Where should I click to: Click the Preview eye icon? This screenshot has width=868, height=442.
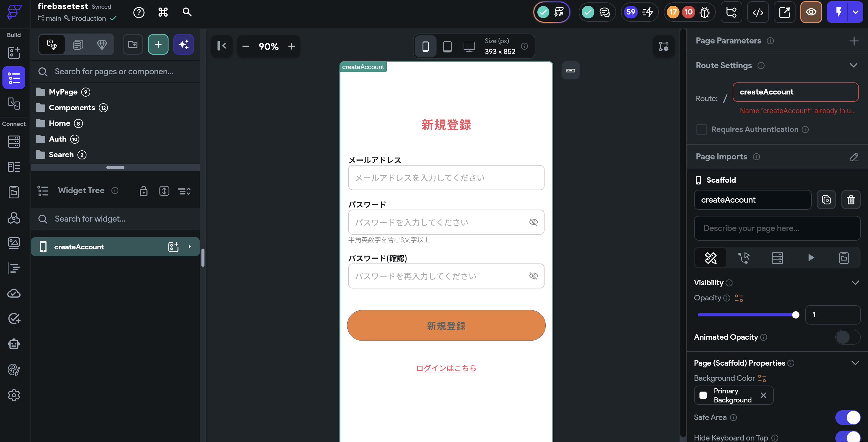click(x=811, y=12)
